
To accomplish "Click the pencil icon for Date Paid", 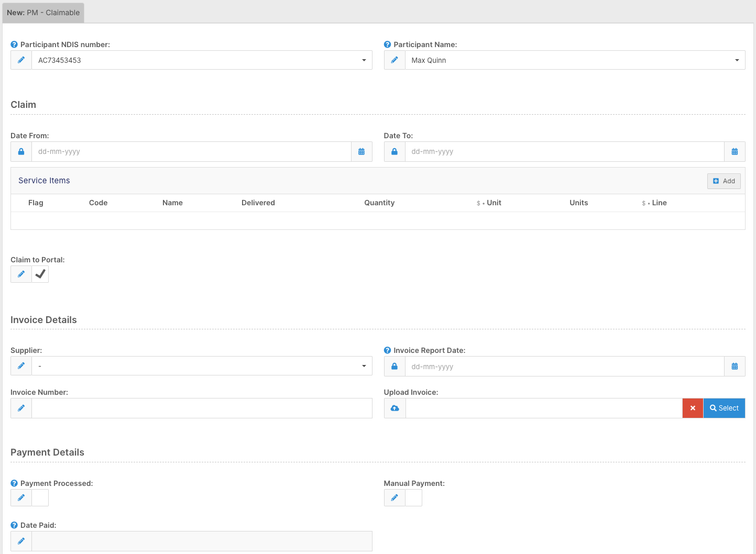I will coord(21,541).
